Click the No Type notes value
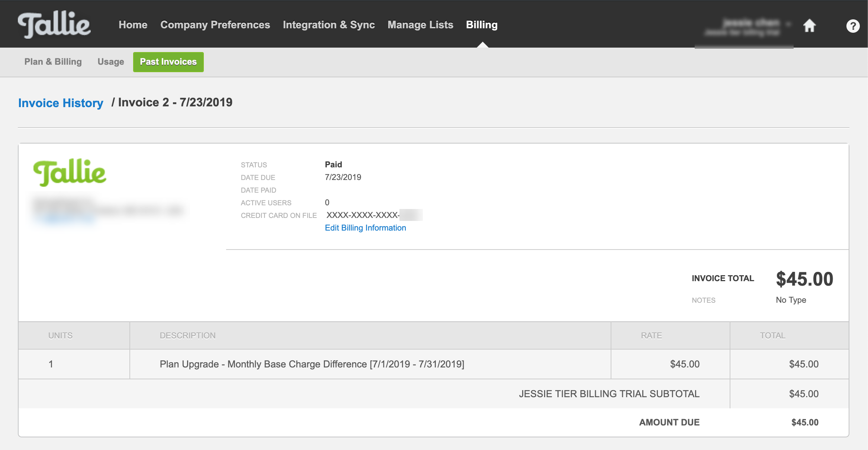 (791, 300)
